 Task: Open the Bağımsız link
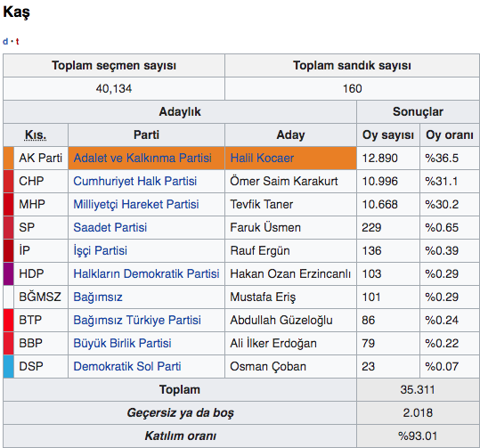(98, 297)
